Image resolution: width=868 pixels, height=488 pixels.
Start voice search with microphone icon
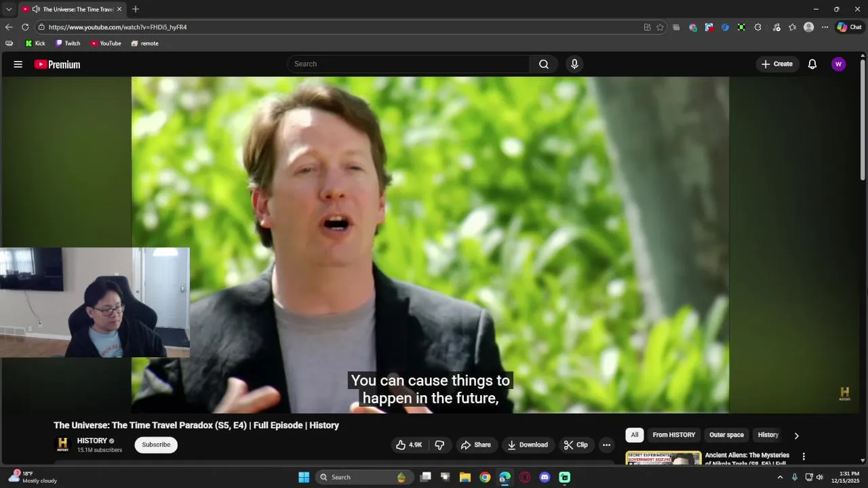coord(574,64)
